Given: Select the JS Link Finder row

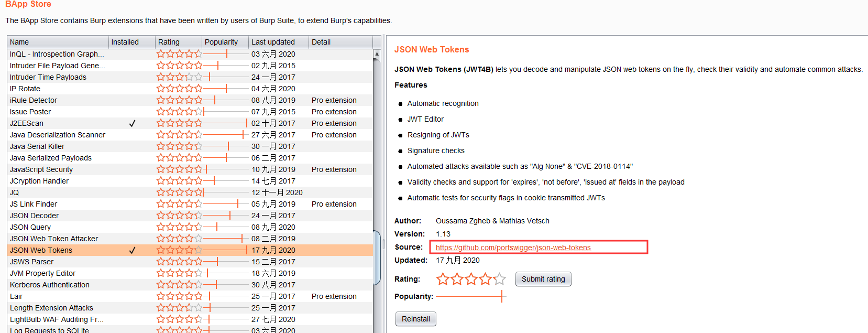Looking at the screenshot, I should coord(190,204).
